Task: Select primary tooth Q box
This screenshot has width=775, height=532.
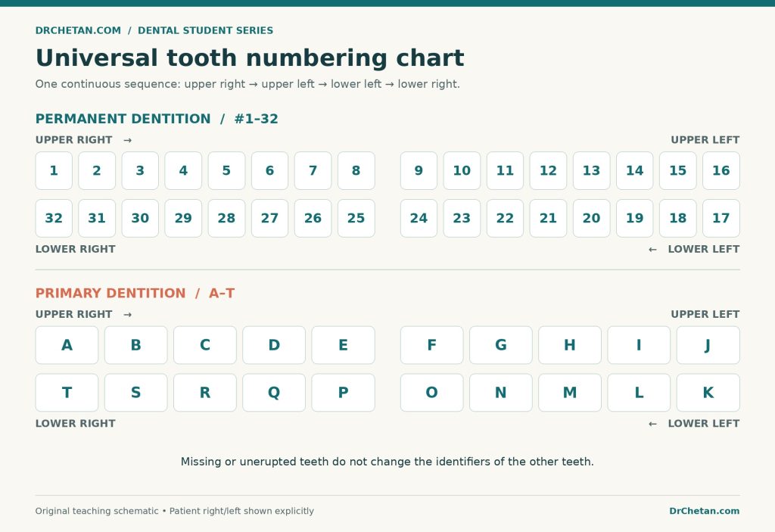Action: point(274,393)
